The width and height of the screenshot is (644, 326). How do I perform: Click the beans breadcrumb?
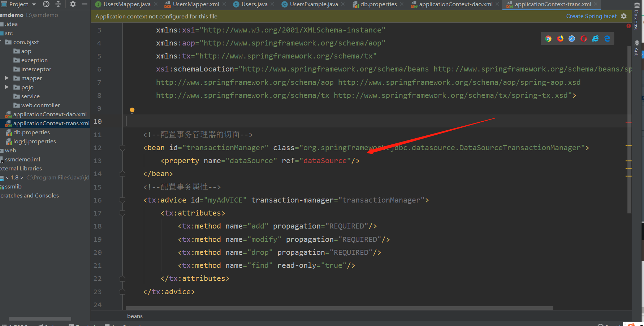135,316
